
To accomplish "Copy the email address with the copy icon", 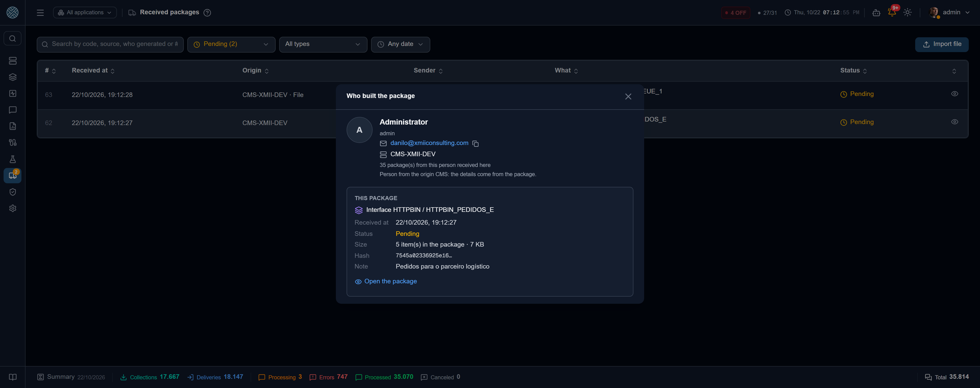I will [475, 143].
